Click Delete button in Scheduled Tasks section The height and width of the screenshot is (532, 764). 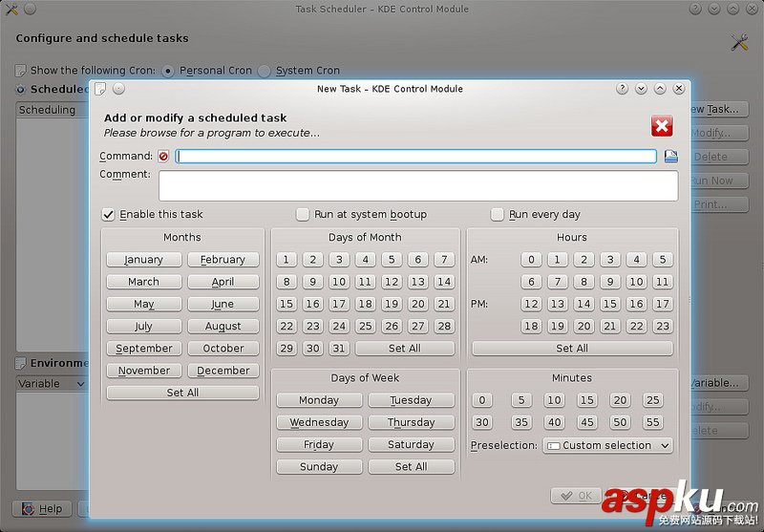[719, 157]
